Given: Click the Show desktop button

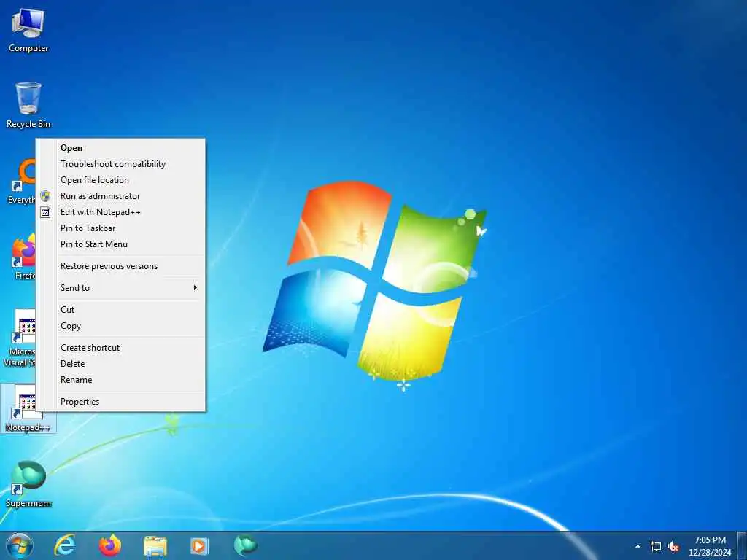Looking at the screenshot, I should tap(742, 546).
